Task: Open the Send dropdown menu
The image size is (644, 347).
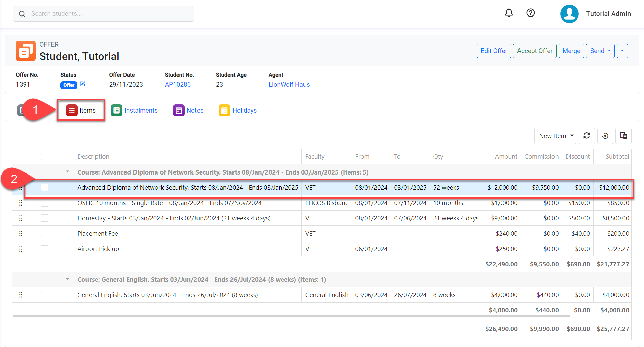Action: pyautogui.click(x=600, y=51)
